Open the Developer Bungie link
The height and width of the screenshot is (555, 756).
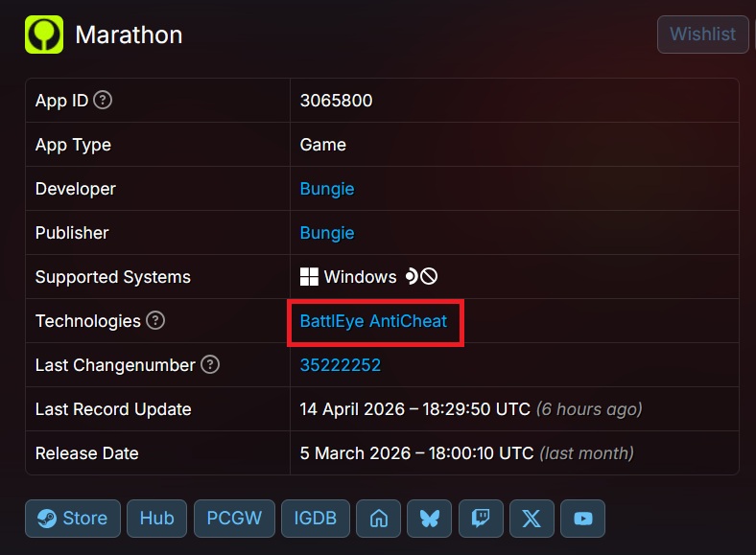(327, 189)
